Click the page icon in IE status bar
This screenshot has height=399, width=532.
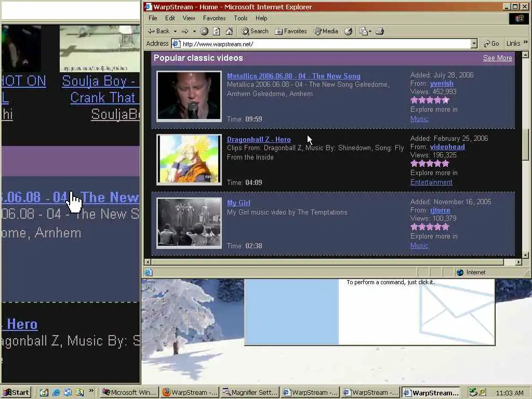point(149,272)
